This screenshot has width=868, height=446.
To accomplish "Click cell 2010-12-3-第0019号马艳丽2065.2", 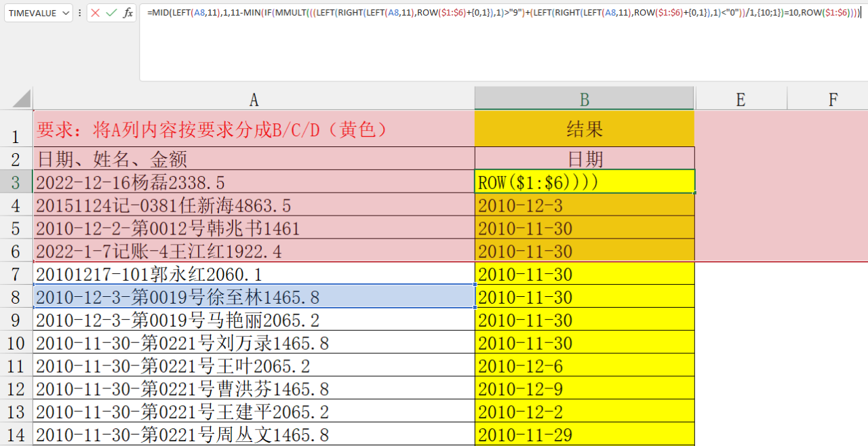I will pyautogui.click(x=254, y=320).
